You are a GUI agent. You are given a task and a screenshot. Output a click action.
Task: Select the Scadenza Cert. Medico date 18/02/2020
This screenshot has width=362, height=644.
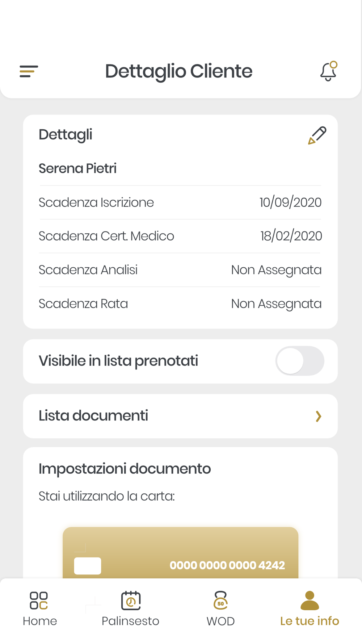tap(291, 236)
